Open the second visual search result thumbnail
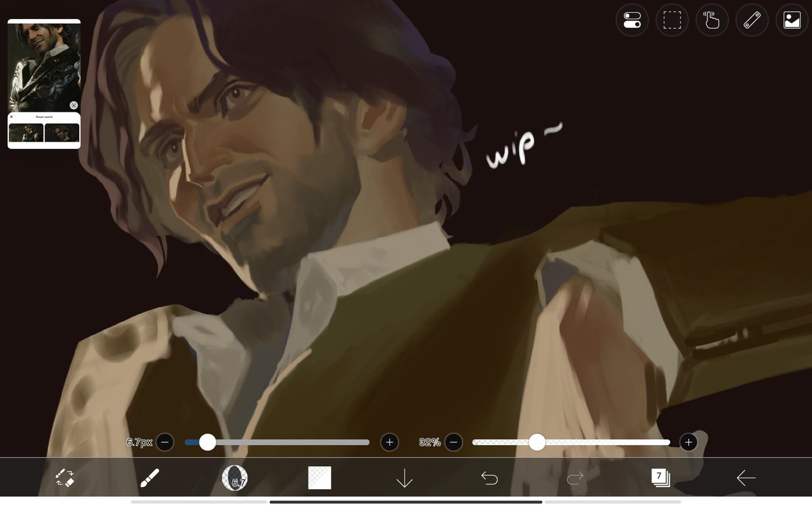 (x=62, y=133)
